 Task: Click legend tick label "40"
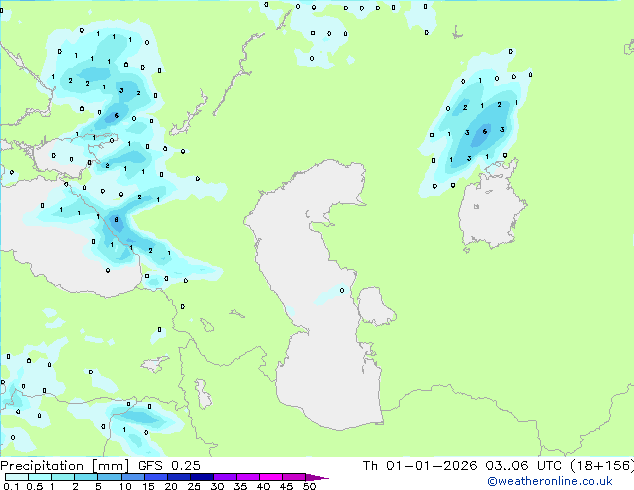pos(263,486)
